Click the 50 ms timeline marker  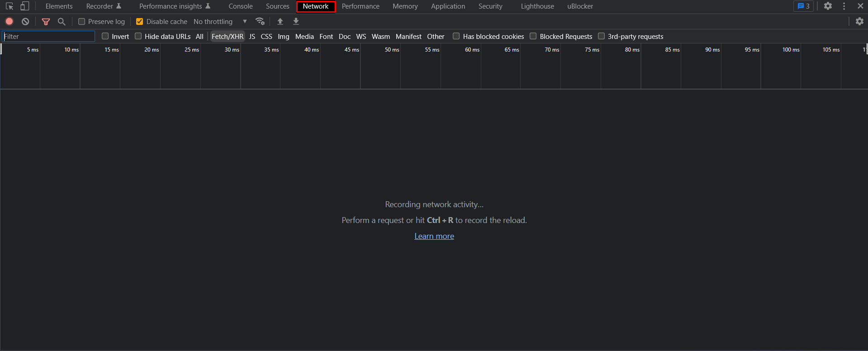(x=392, y=50)
